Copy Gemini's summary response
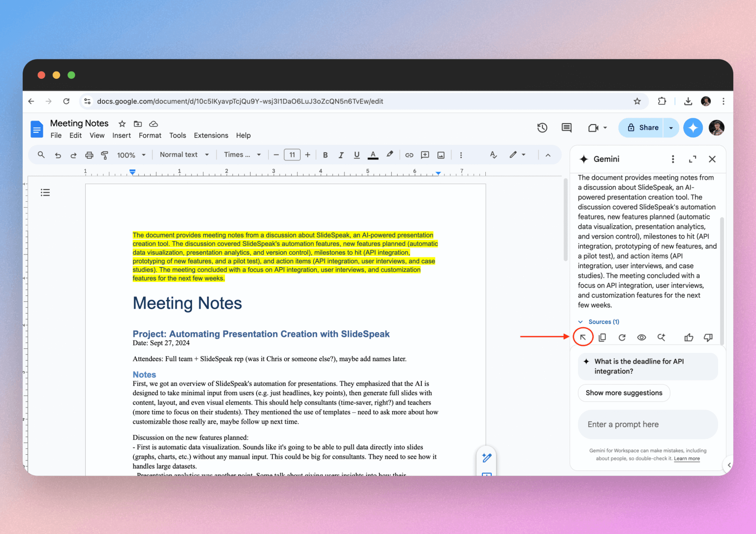756x534 pixels. pyautogui.click(x=602, y=337)
